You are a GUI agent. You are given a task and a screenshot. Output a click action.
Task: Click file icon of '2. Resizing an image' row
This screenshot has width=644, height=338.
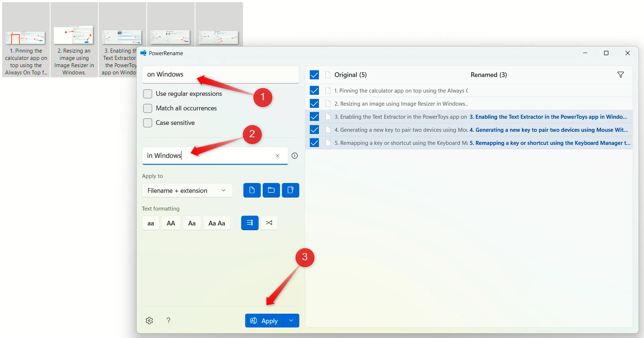pyautogui.click(x=328, y=104)
